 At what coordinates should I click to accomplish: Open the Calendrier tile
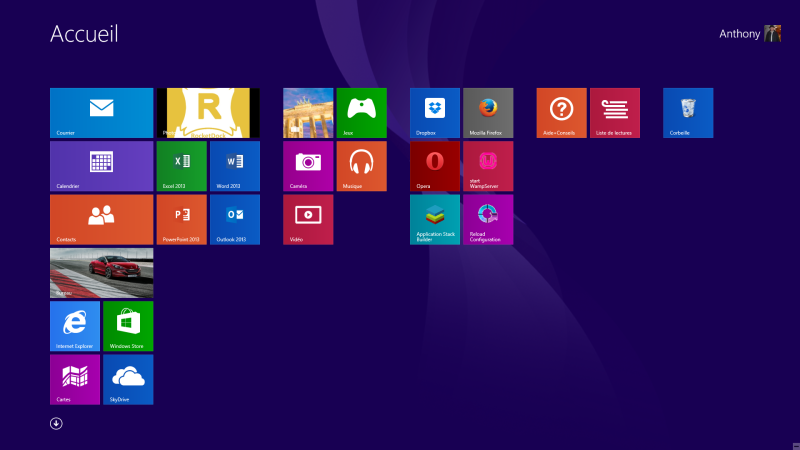tap(102, 166)
